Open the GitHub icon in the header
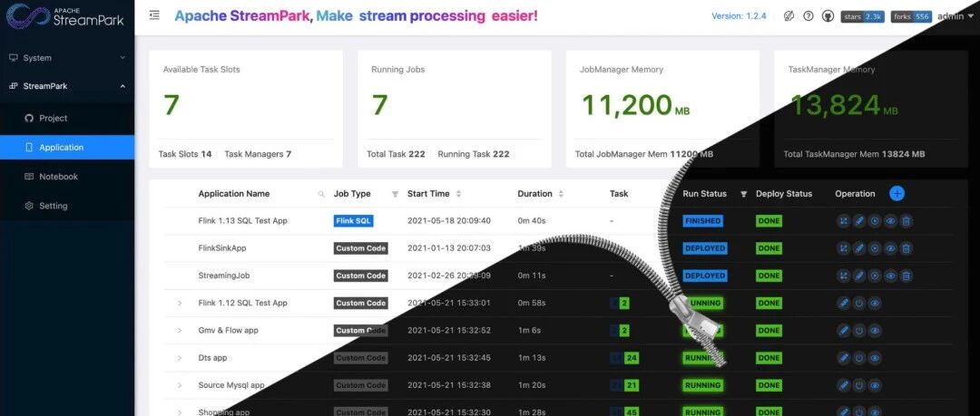The height and width of the screenshot is (416, 980). point(828,16)
